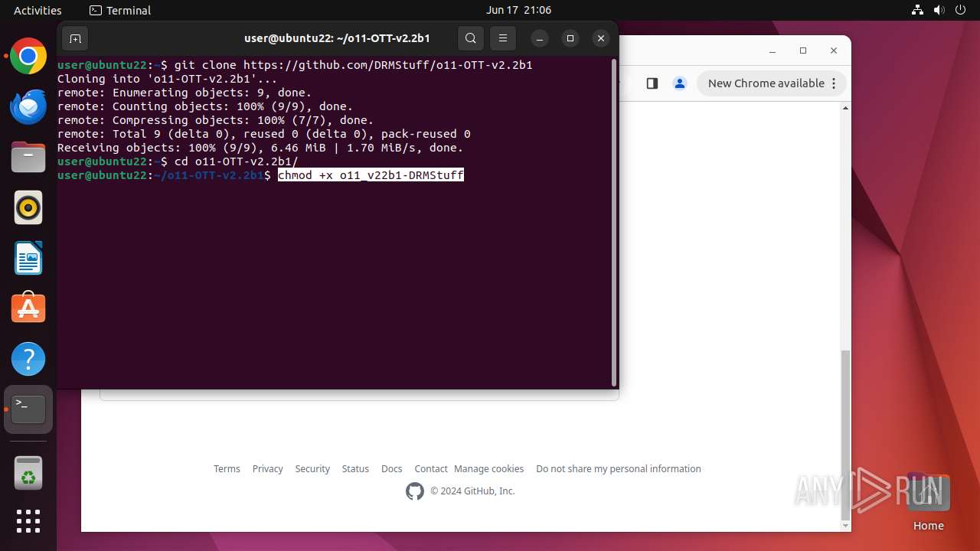The width and height of the screenshot is (980, 551).
Task: Maximize the Terminal window
Action: (570, 38)
